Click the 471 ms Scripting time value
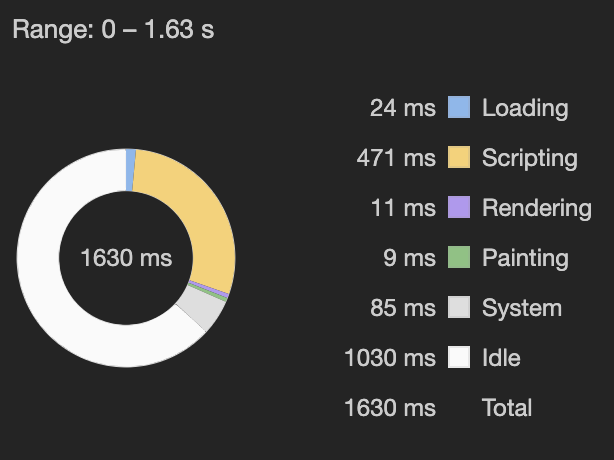The image size is (614, 460). click(396, 158)
